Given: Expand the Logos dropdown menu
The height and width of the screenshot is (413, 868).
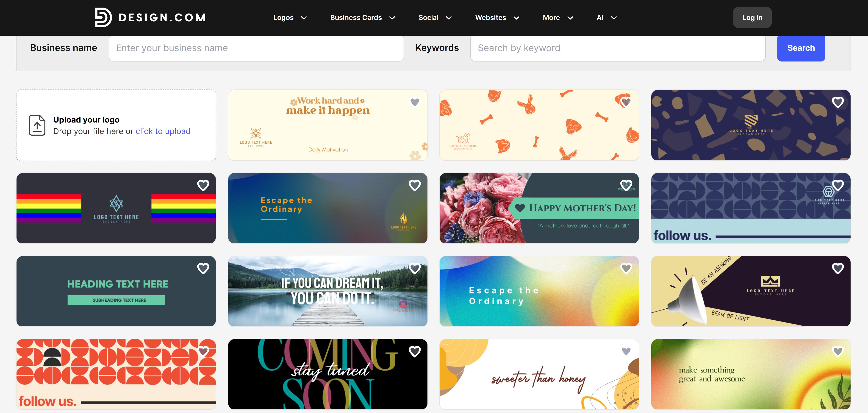Looking at the screenshot, I should 290,17.
